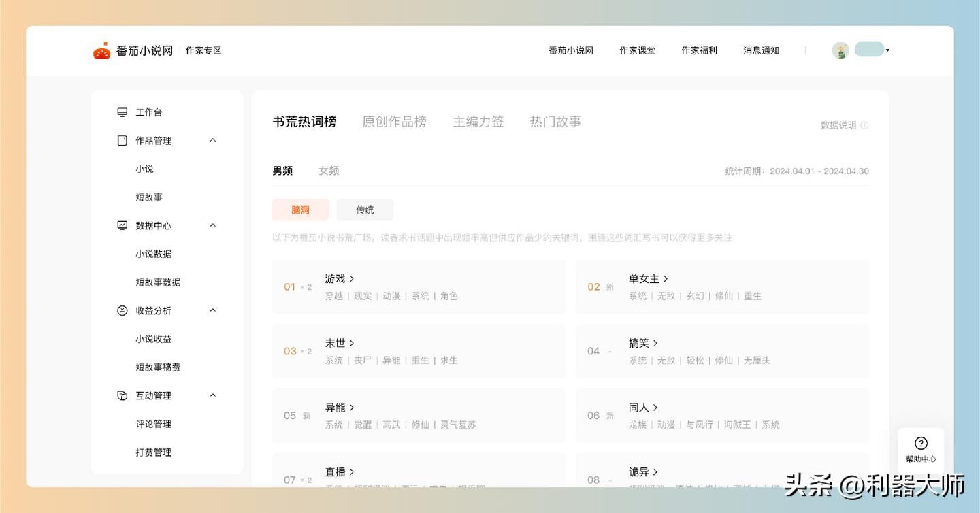Screen dimensions: 980x513
Task: Click the 数据中心 chart icon
Action: click(x=122, y=225)
